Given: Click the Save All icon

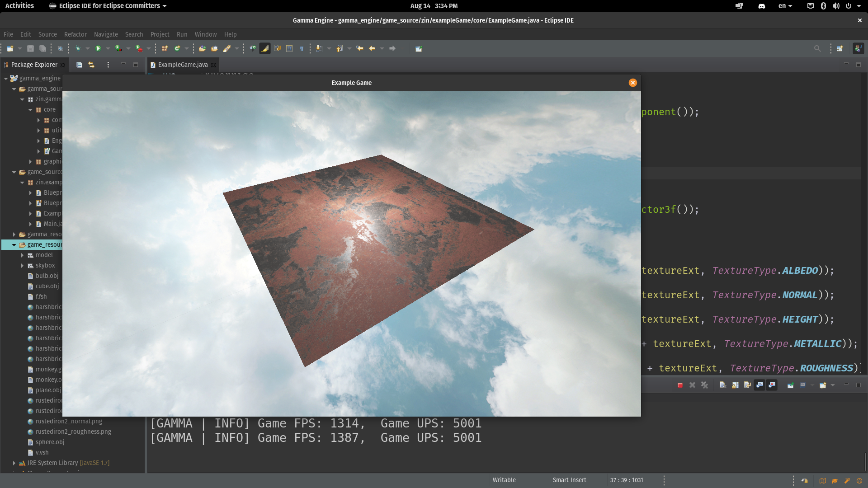Looking at the screenshot, I should (x=42, y=49).
